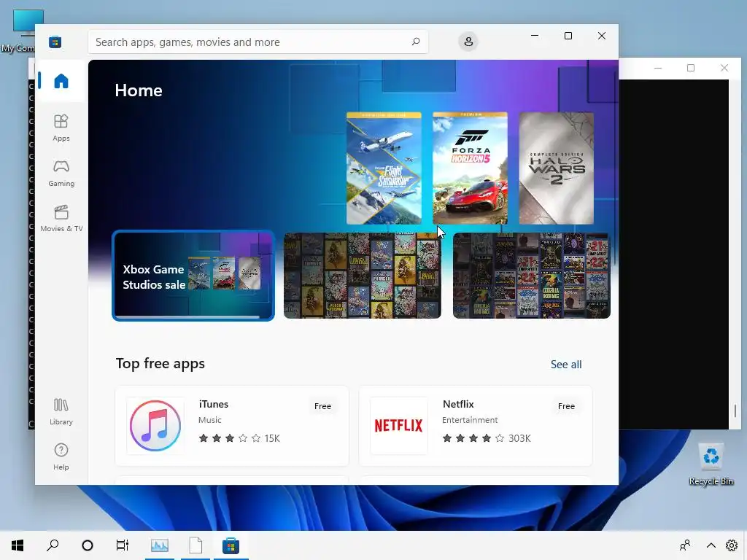Open the People icon in system tray

(685, 545)
